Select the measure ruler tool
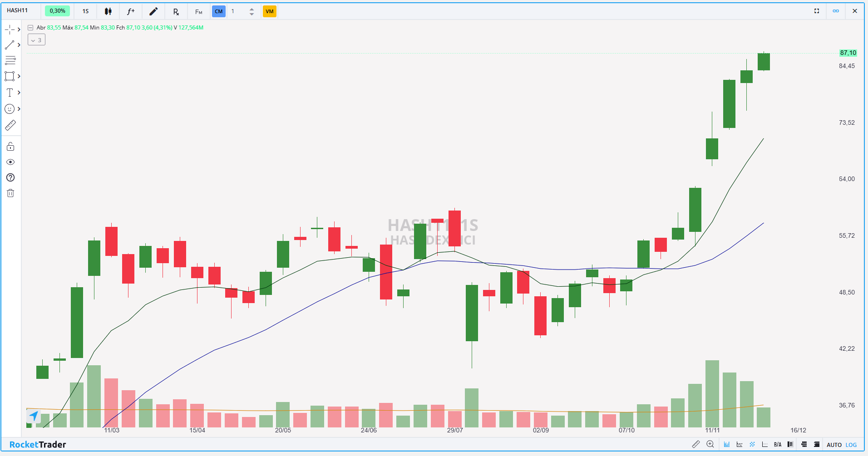 [10, 125]
